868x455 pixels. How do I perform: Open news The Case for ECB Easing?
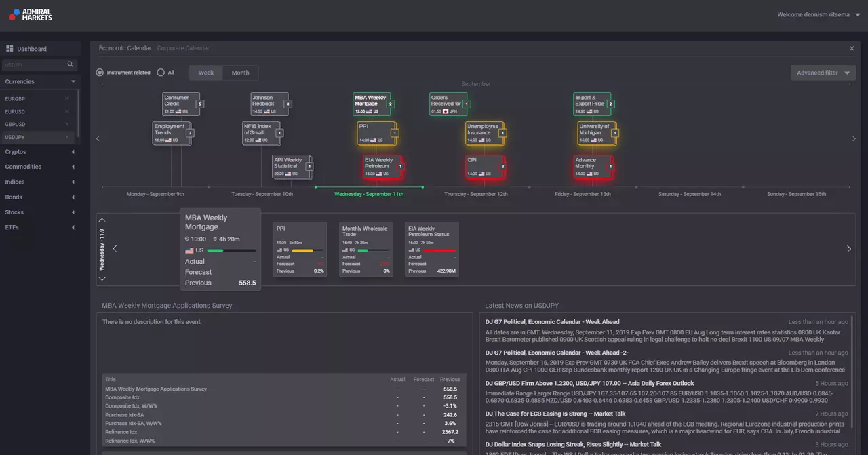click(555, 414)
